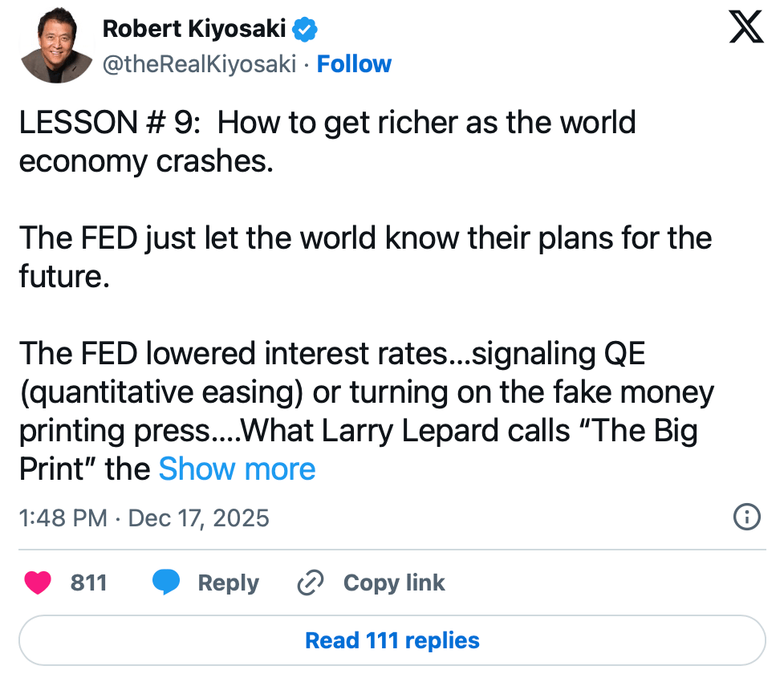Image resolution: width=784 pixels, height=686 pixels.
Task: Click the blue verified badge
Action: pos(306,30)
